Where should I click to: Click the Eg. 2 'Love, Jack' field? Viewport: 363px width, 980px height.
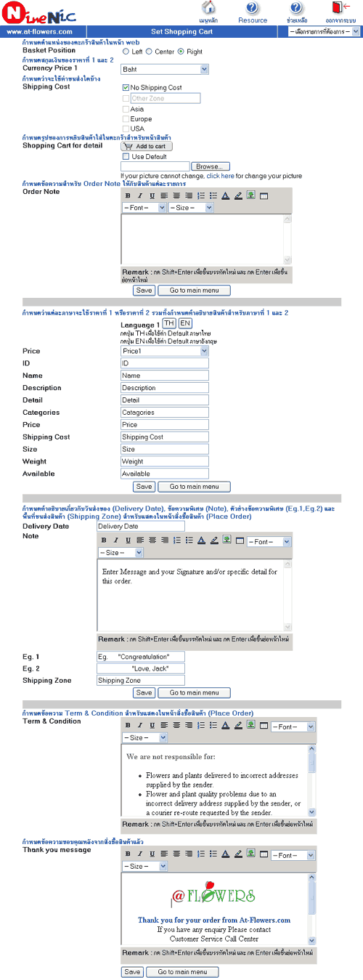(x=141, y=668)
